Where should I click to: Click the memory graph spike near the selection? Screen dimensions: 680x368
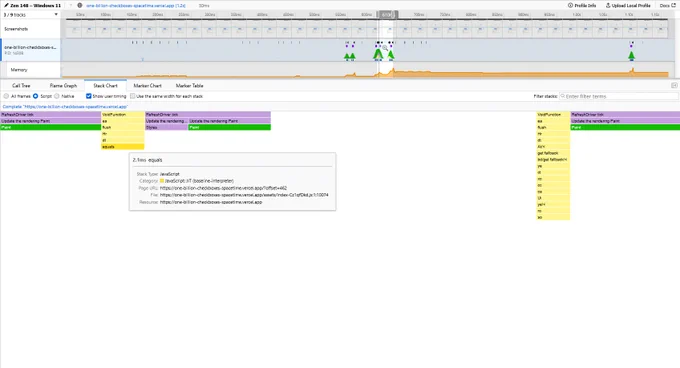(393, 71)
